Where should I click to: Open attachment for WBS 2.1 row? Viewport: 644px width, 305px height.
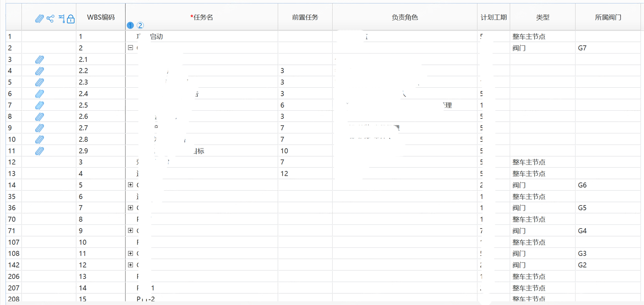coord(39,59)
